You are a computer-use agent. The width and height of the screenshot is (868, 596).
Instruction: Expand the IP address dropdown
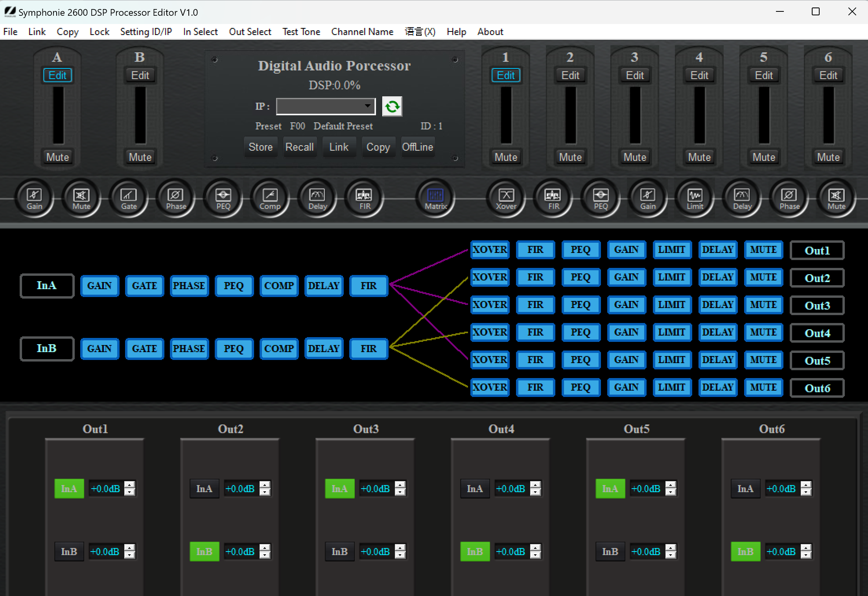click(x=367, y=106)
